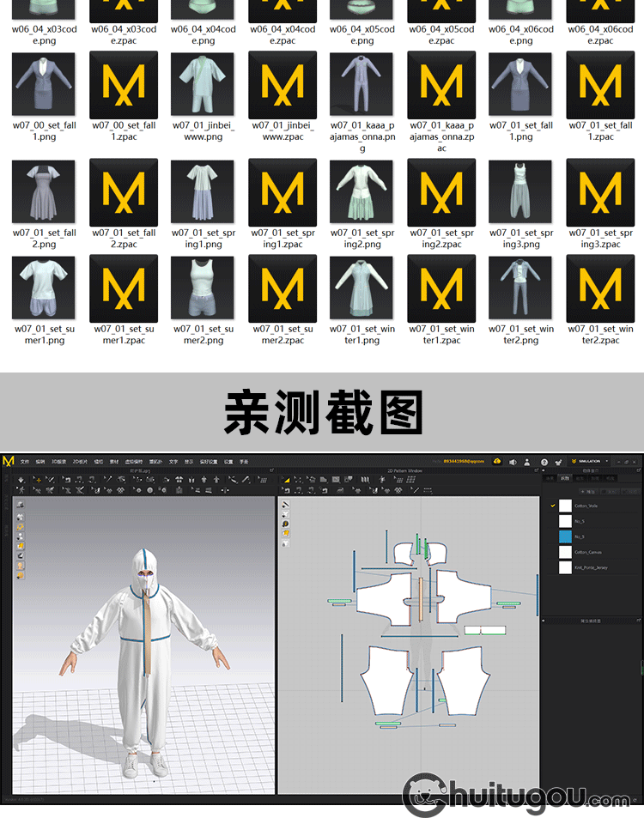Click the blue No_5 fabric color swatch
This screenshot has width=644, height=824.
tap(565, 536)
